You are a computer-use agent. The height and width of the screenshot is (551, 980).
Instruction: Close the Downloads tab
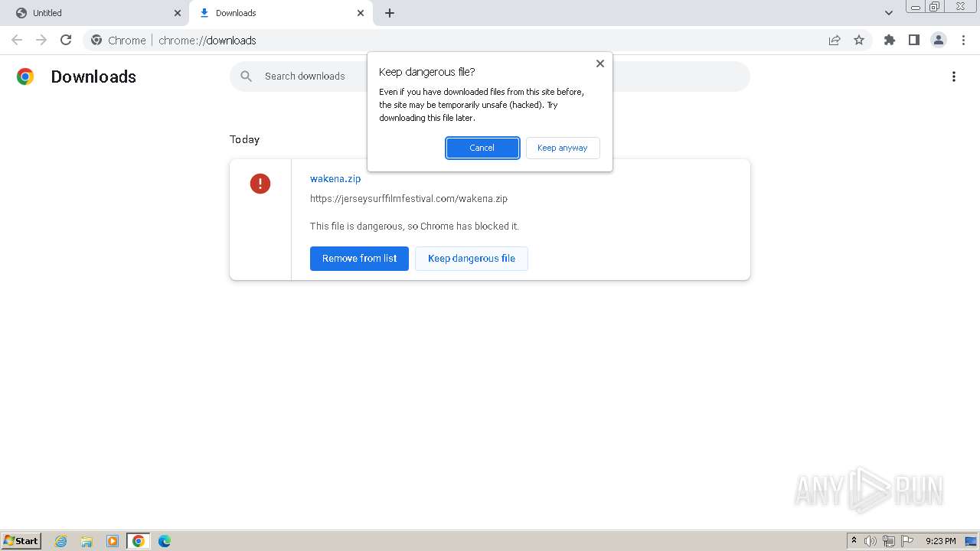coord(361,13)
